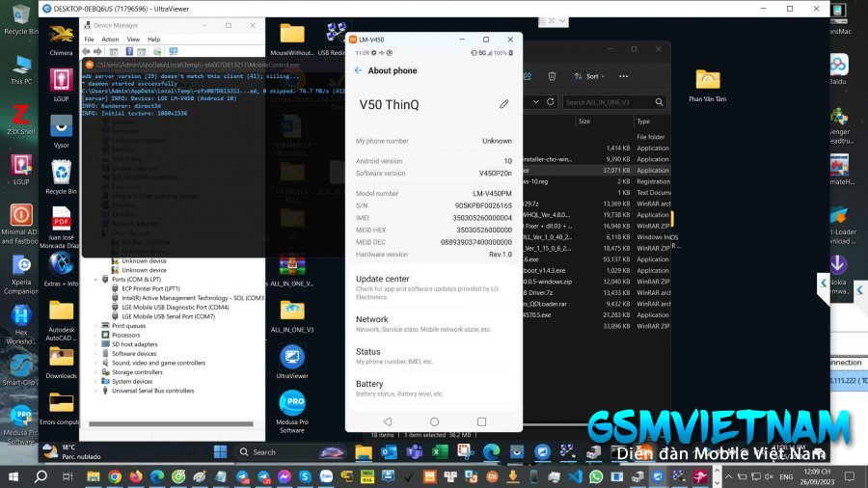
Task: Open Vysor desktop shortcut
Action: (61, 132)
